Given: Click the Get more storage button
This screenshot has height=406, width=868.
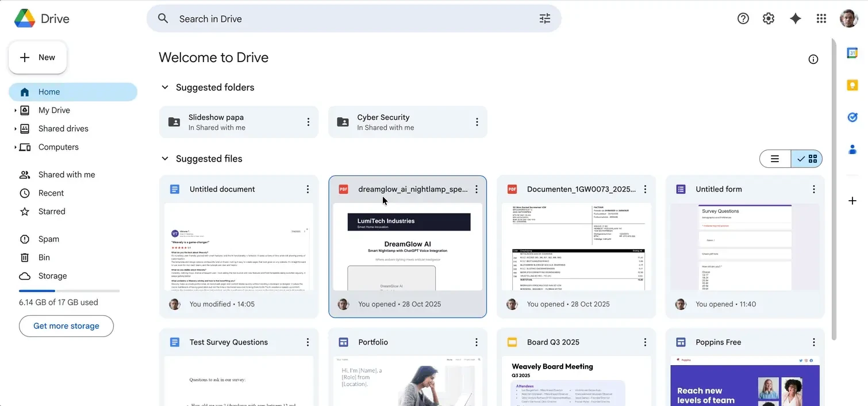Looking at the screenshot, I should coord(66,325).
